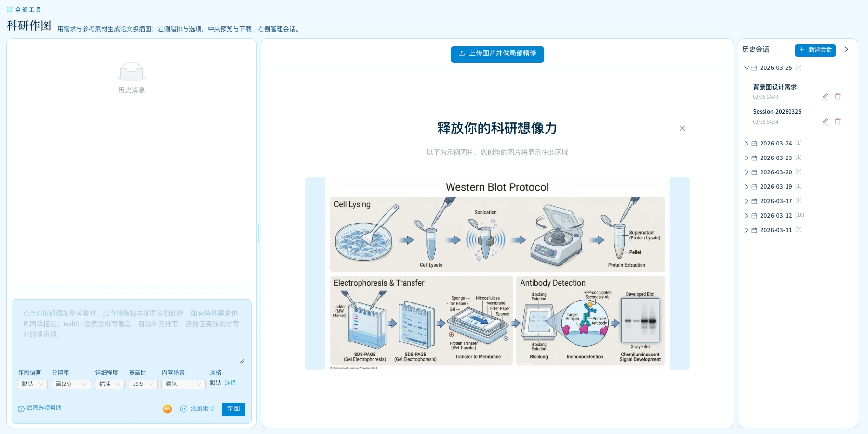The height and width of the screenshot is (434, 868).
Task: Rename 背景图设计需求 using its pencil icon
Action: [825, 96]
